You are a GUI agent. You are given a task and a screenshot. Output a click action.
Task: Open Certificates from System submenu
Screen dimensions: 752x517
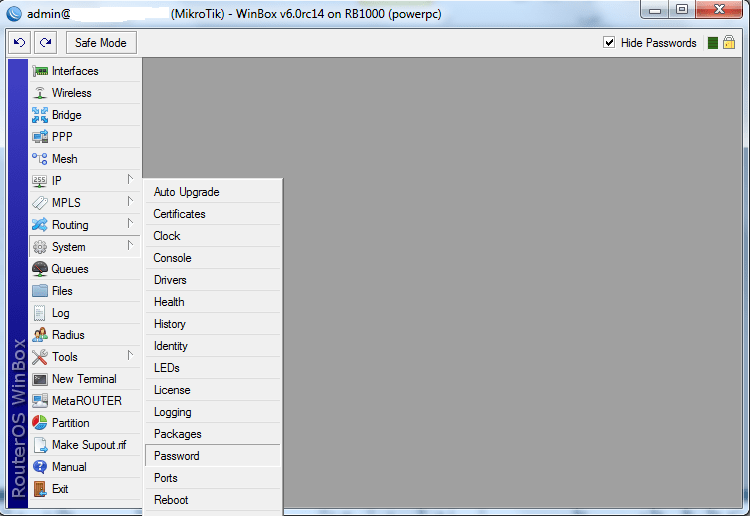point(213,214)
